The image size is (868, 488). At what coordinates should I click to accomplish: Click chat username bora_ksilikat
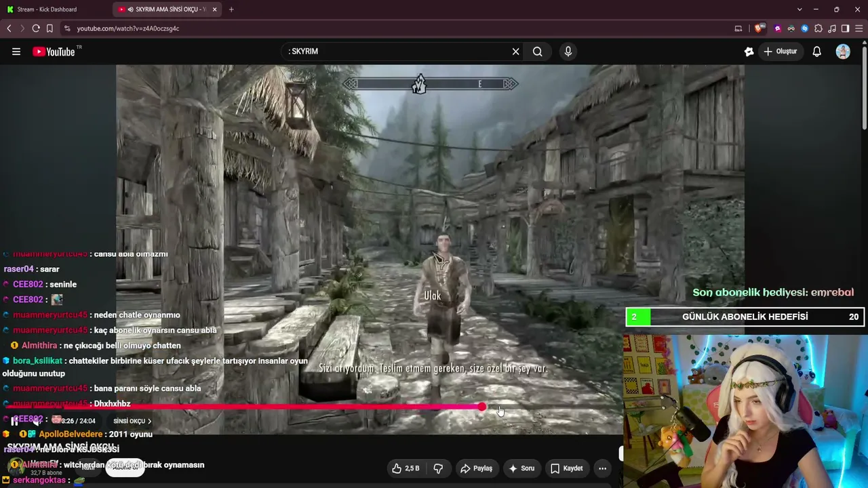click(37, 361)
